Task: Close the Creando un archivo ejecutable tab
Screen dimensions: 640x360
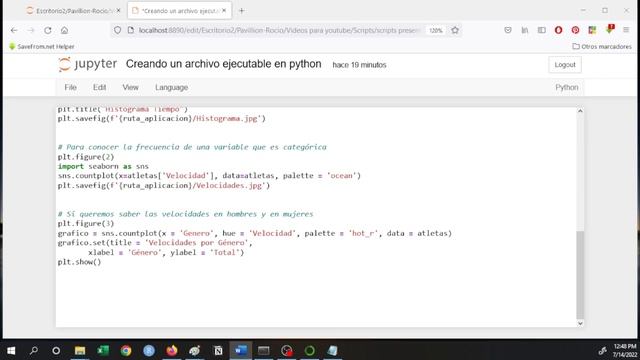Action: (224, 11)
